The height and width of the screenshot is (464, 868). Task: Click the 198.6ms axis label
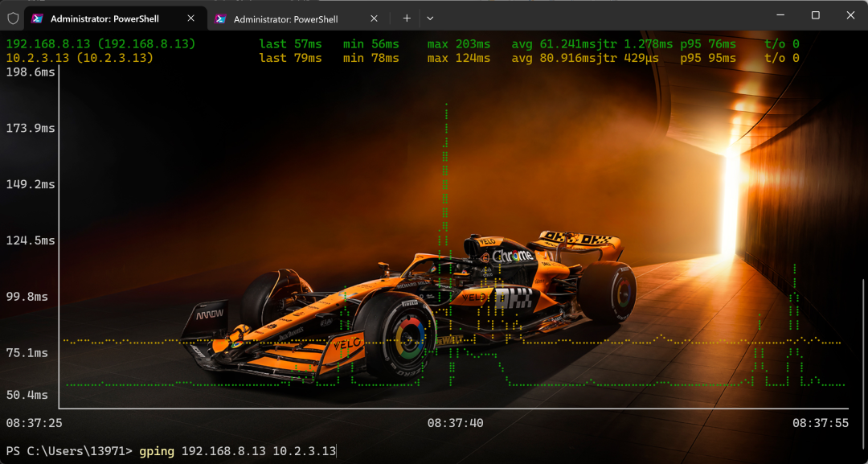pos(31,72)
